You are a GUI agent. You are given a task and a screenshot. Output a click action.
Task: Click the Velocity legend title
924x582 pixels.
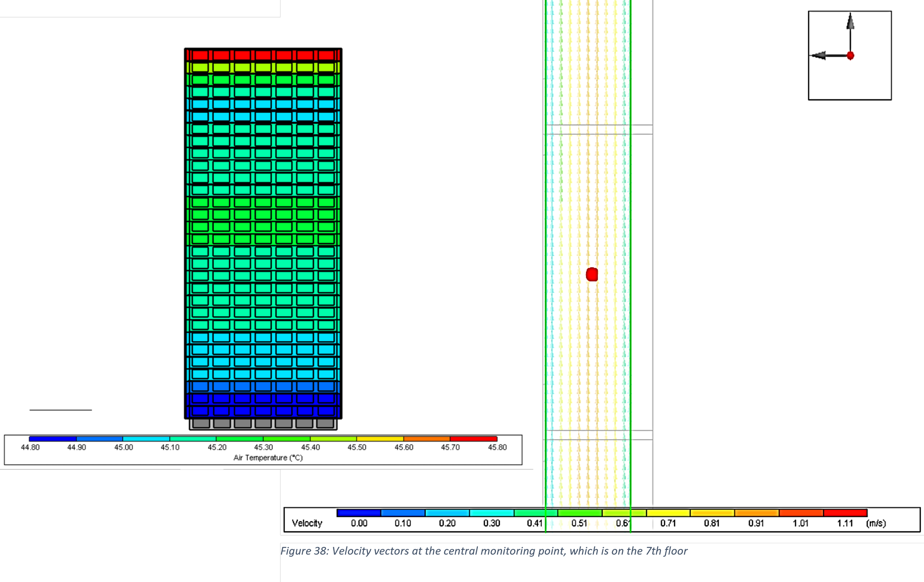tap(307, 523)
